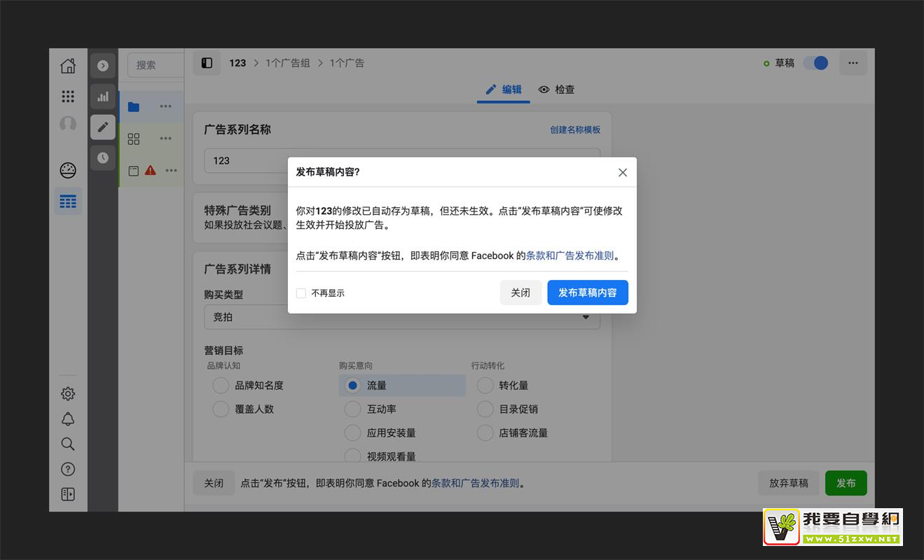Check the 不再显示 checkbox

(301, 293)
